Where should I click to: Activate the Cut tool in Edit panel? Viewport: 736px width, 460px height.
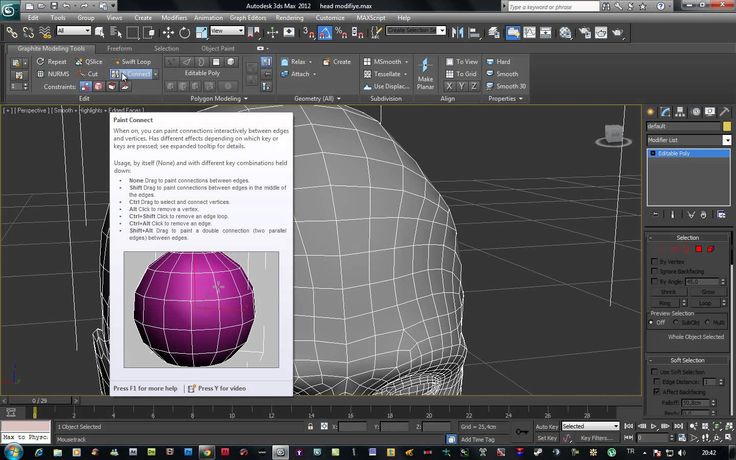88,74
